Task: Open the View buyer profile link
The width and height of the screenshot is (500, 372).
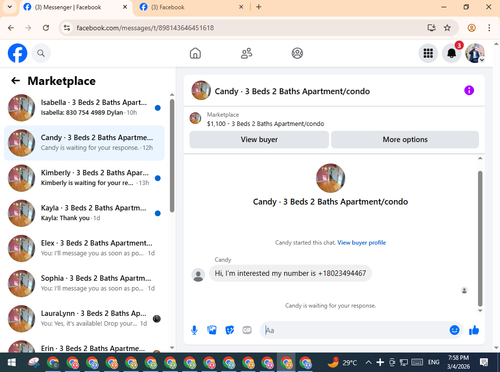Action: [362, 243]
